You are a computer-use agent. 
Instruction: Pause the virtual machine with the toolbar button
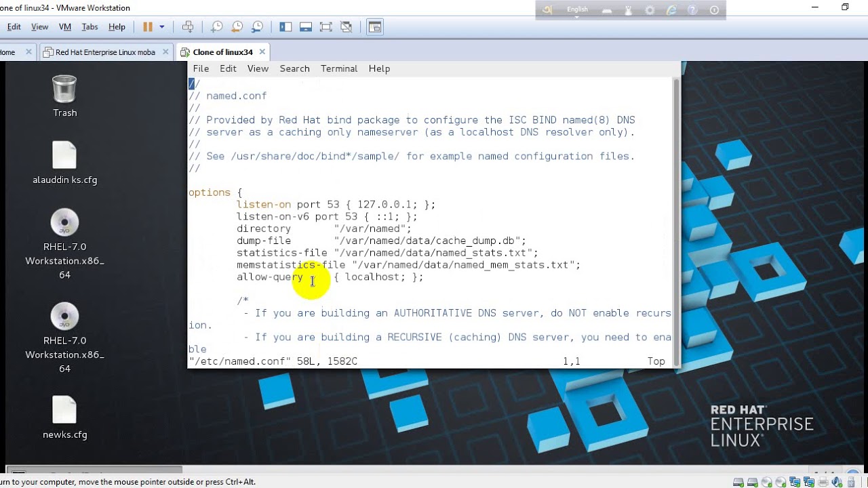pyautogui.click(x=148, y=27)
